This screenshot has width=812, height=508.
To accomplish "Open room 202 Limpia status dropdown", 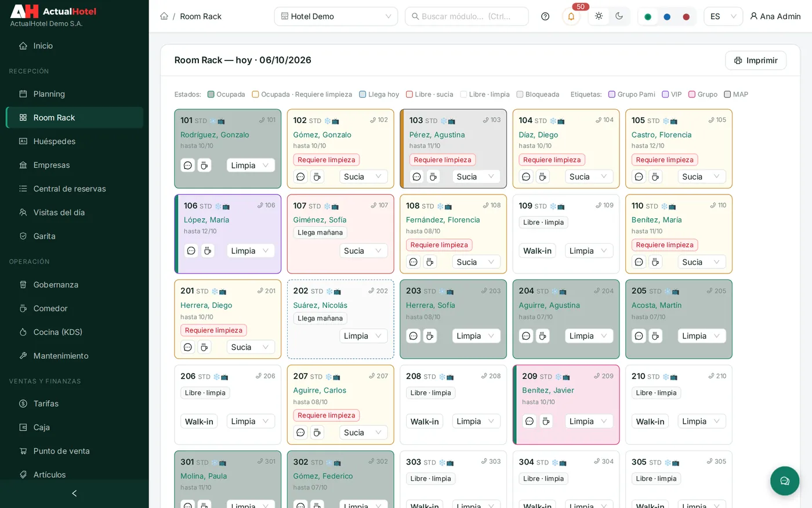I will (364, 336).
